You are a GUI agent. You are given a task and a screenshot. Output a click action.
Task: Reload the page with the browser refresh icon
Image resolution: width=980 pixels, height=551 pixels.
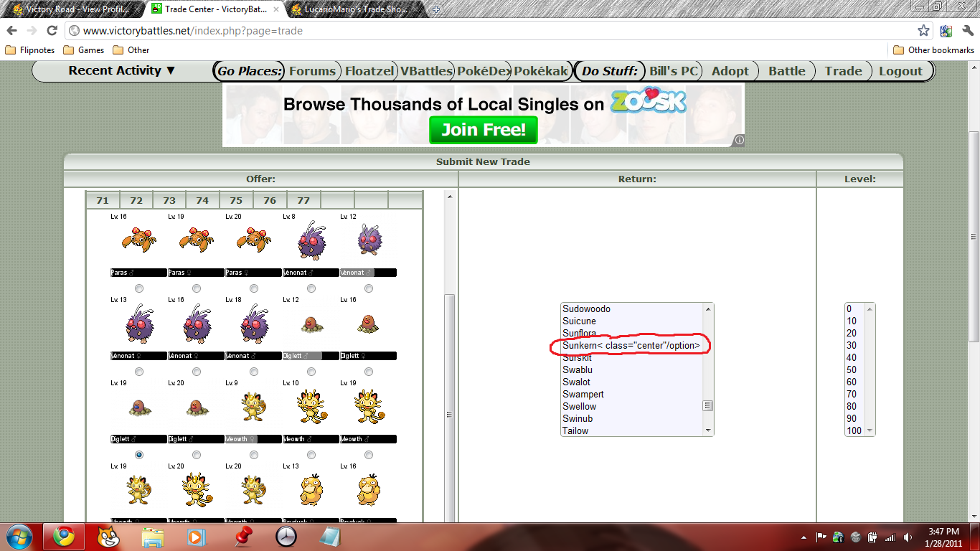coord(52,31)
